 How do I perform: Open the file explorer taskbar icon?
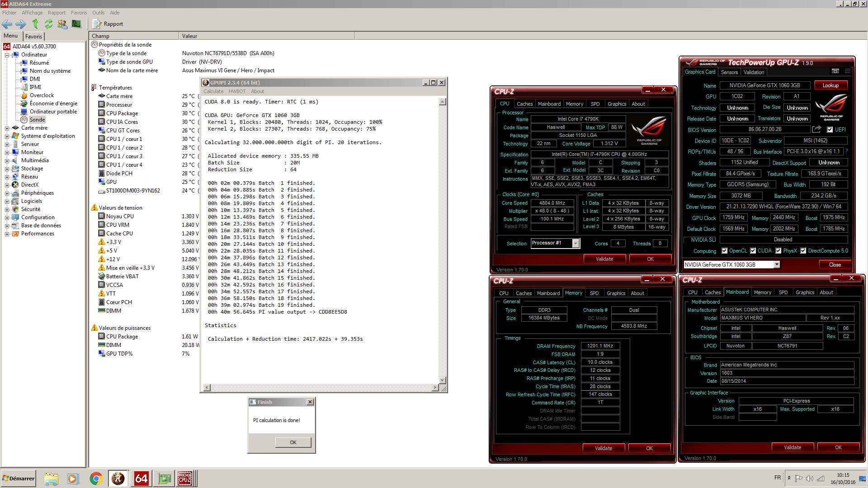pyautogui.click(x=51, y=479)
